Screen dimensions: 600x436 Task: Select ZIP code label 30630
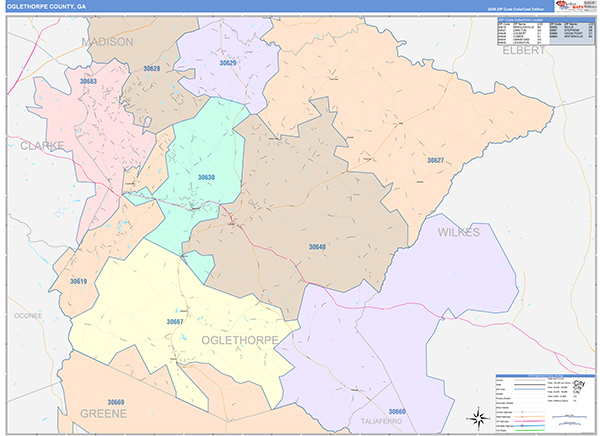pos(206,177)
